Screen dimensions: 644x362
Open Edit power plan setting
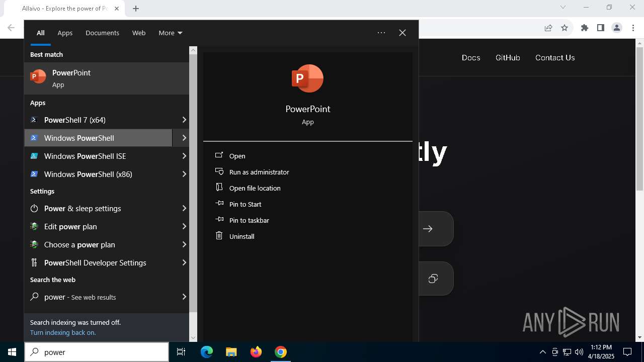point(99,226)
